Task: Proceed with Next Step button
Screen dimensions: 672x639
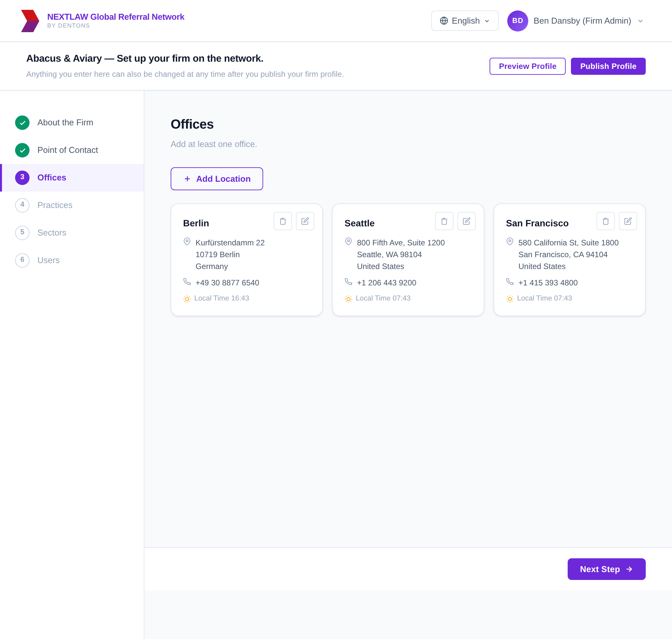Action: tap(606, 569)
